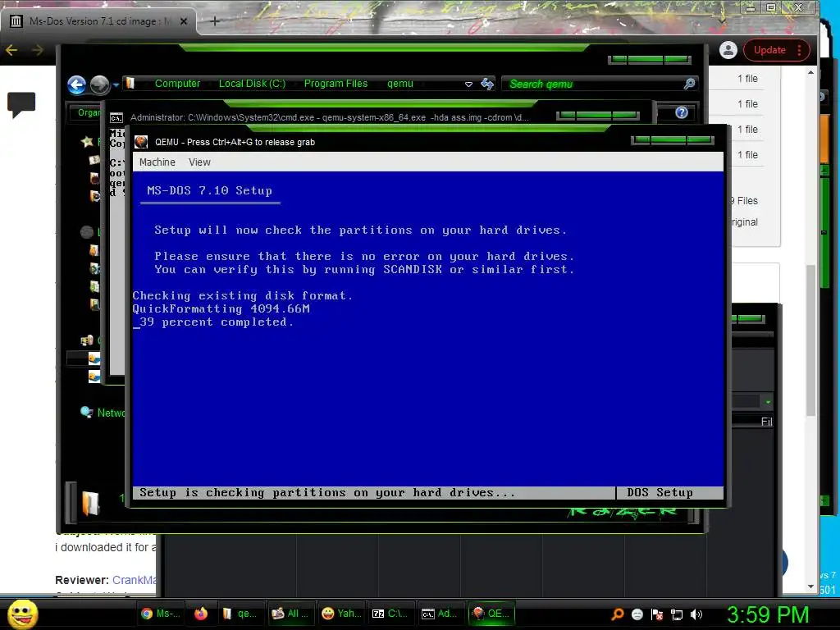Click the QEMU window title icon
840x630 pixels.
click(141, 141)
